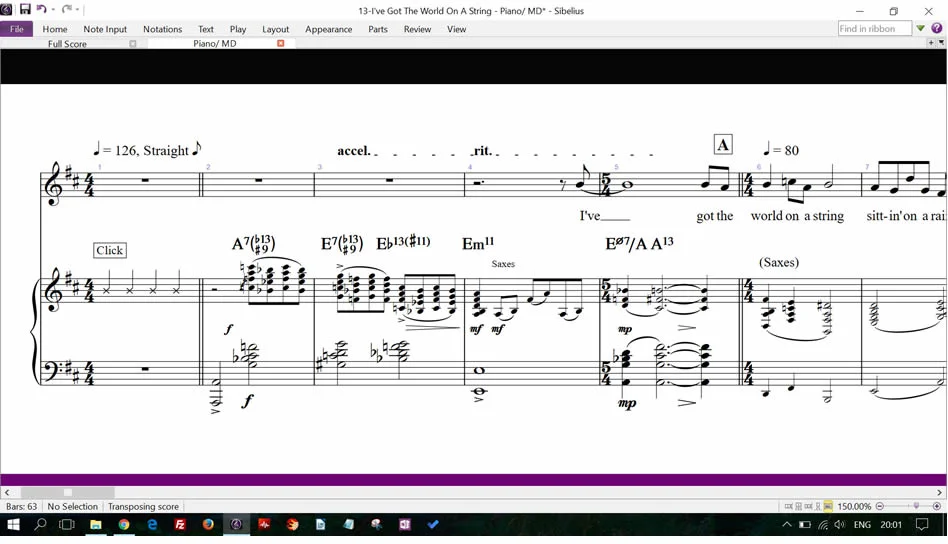Open the Undo history dropdown arrow
This screenshot has height=544, width=948.
pyautogui.click(x=53, y=10)
